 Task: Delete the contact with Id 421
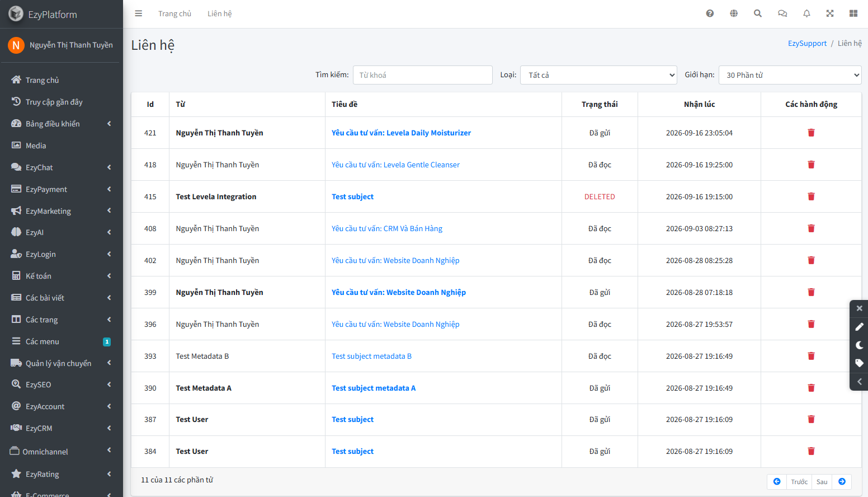click(x=811, y=133)
